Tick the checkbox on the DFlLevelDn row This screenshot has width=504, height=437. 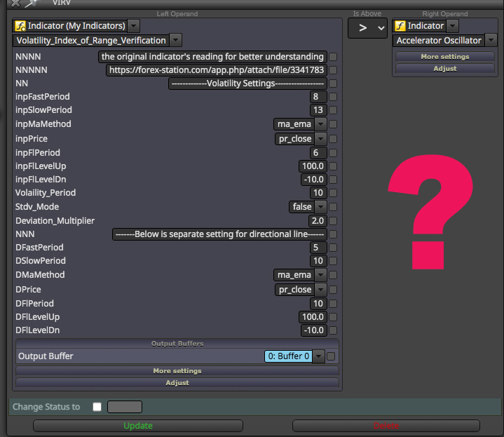(333, 330)
